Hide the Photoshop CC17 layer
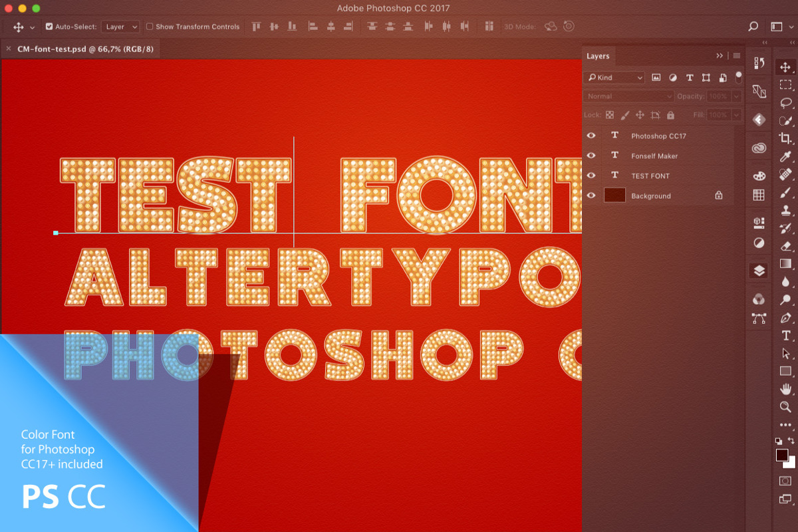This screenshot has height=532, width=798. 591,136
